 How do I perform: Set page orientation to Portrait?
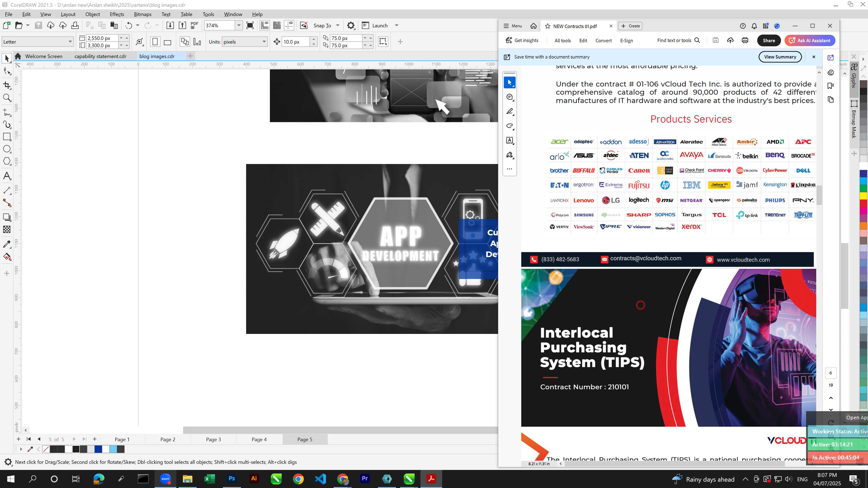[x=155, y=42]
